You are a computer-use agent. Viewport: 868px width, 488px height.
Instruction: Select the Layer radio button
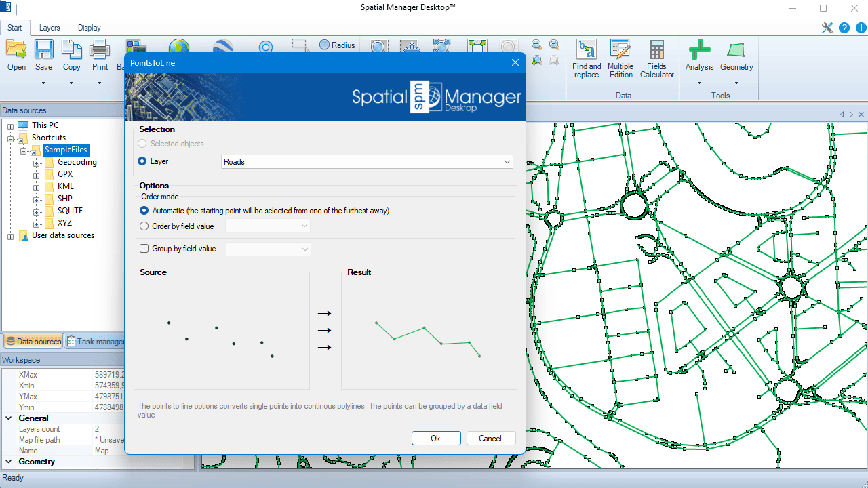pyautogui.click(x=142, y=161)
